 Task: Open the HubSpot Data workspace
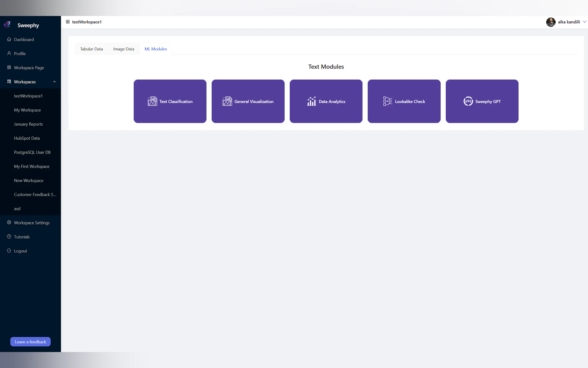point(27,138)
